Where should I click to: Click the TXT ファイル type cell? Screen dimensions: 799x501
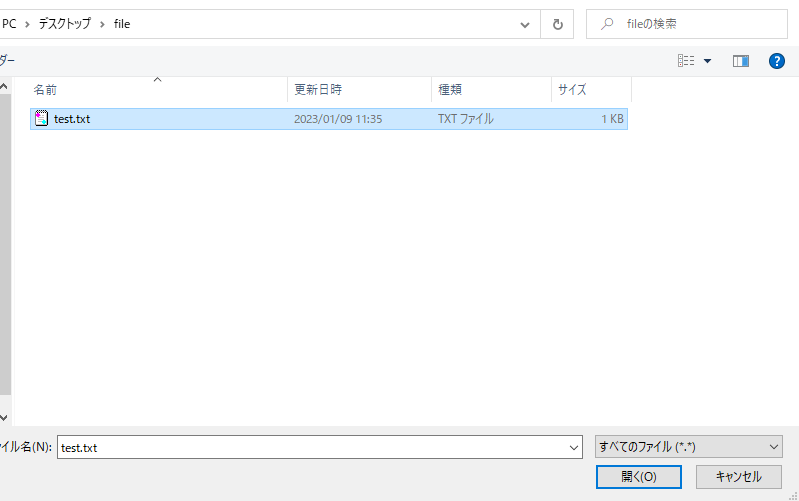466,119
